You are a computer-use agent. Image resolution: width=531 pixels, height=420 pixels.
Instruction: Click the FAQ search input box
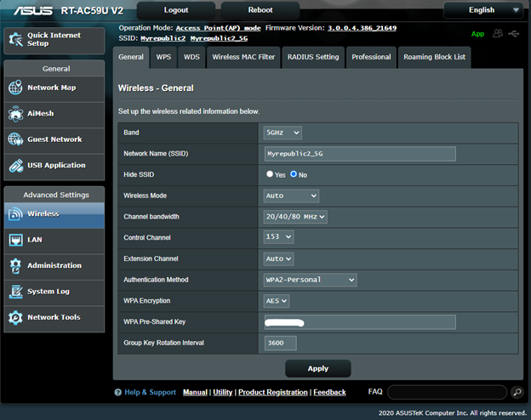pyautogui.click(x=447, y=392)
